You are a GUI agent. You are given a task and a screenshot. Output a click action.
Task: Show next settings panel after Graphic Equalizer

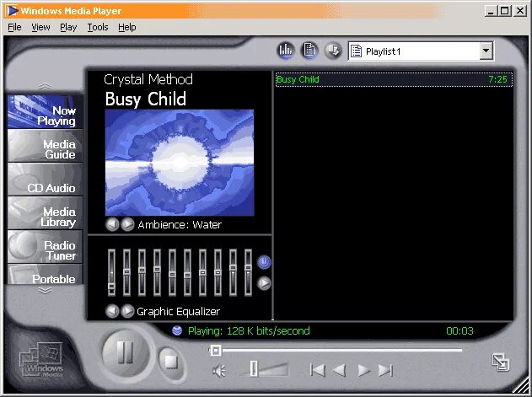coord(127,311)
